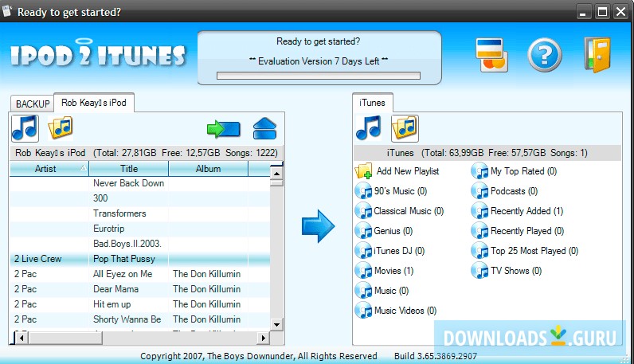The height and width of the screenshot is (364, 634).
Task: Open the 'Add New Playlist' label
Action: pos(408,171)
